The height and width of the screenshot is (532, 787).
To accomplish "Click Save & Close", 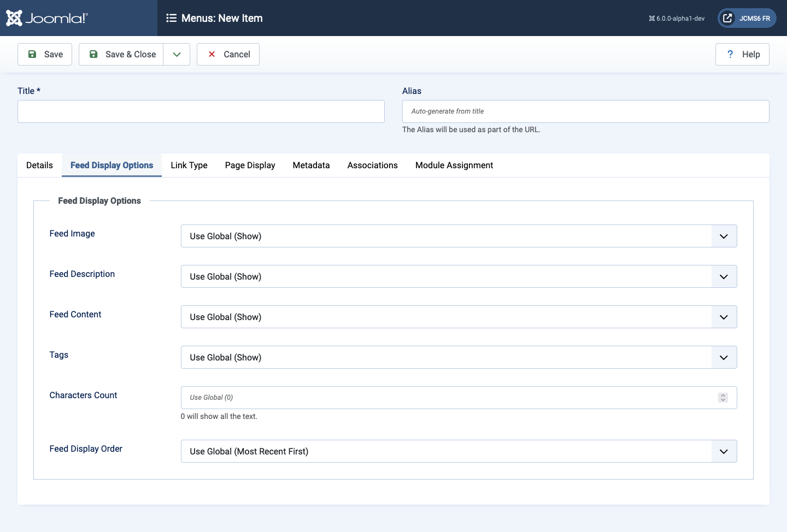I will [x=121, y=54].
